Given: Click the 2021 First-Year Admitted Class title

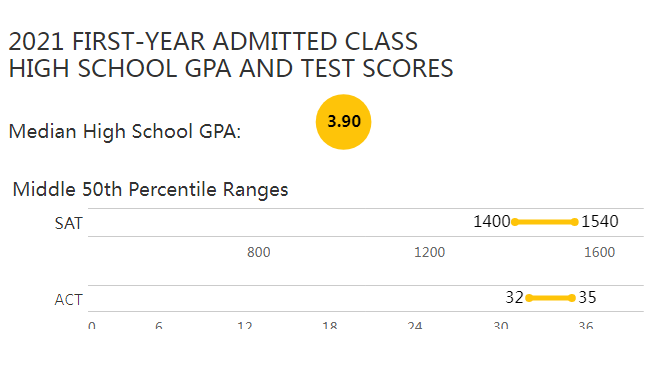Looking at the screenshot, I should 213,42.
